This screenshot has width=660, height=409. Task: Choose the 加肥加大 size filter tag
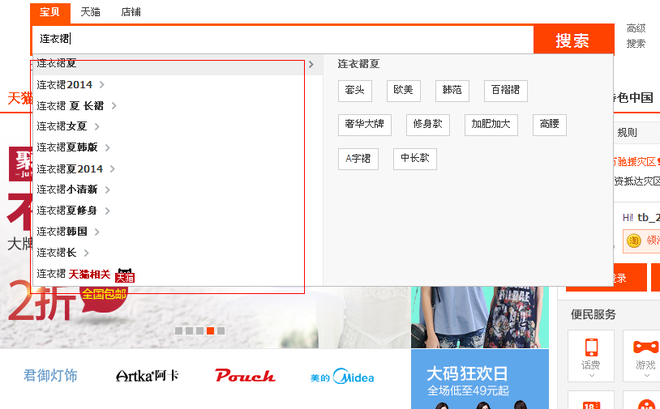coord(491,125)
